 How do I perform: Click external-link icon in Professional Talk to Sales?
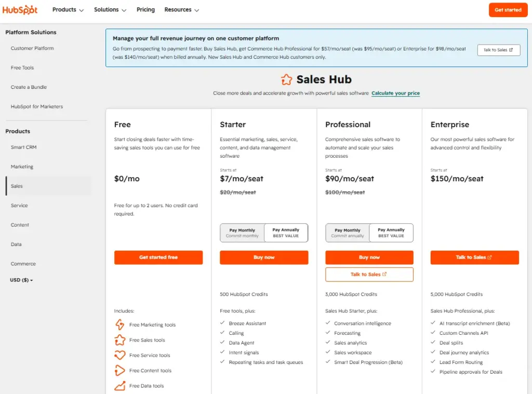[384, 274]
